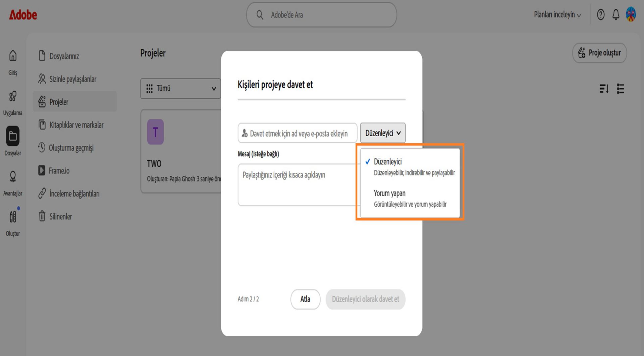644x356 pixels.
Task: Switch to list view icon
Action: (x=620, y=89)
